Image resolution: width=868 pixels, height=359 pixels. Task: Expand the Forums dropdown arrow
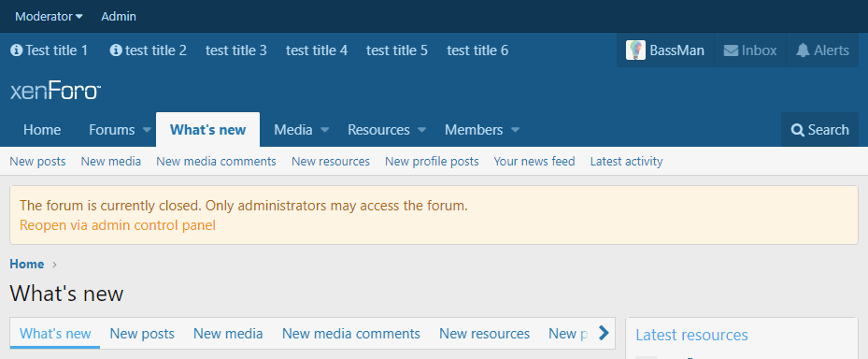point(147,130)
